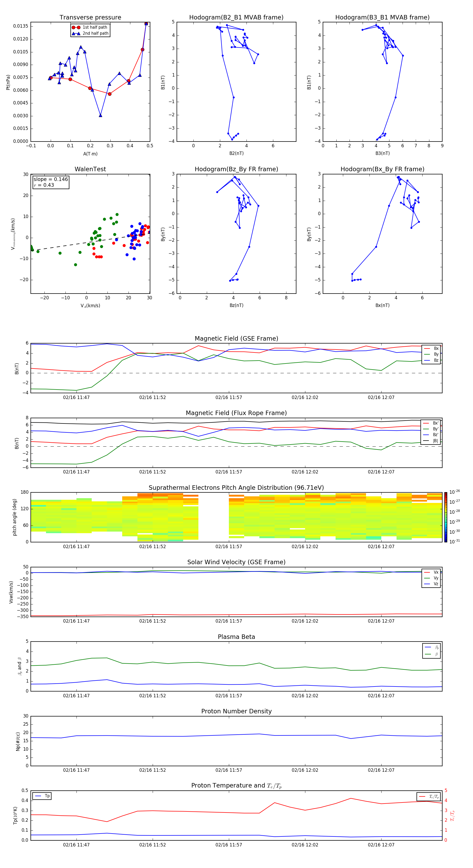Click the 'Tp(10^6K)' y-axis label
Viewport: 473px width, 868px height.
click(15, 815)
